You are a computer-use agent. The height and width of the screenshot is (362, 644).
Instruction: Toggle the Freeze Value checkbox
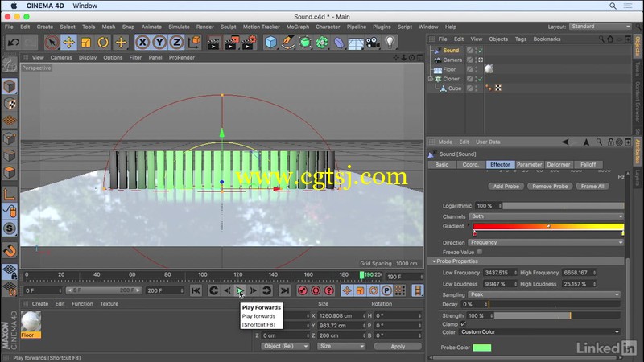tap(480, 252)
